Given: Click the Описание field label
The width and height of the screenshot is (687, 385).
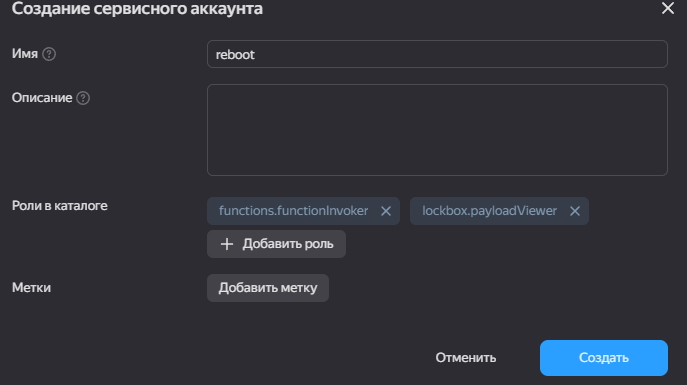Looking at the screenshot, I should (42, 98).
